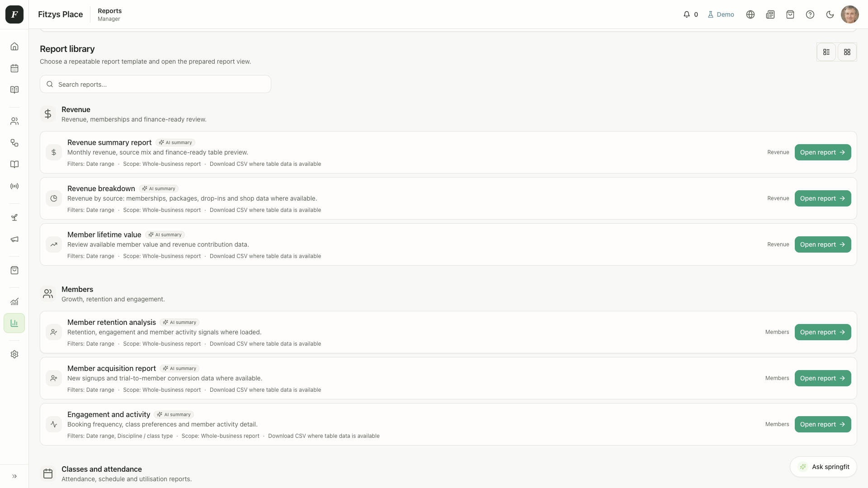
Task: Click AI summary badge on Revenue summary report
Action: point(175,143)
